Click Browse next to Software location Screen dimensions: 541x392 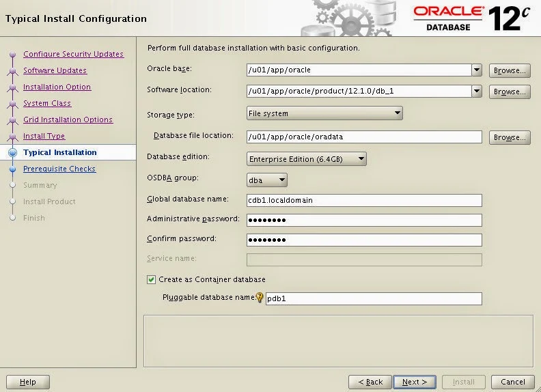(x=510, y=92)
